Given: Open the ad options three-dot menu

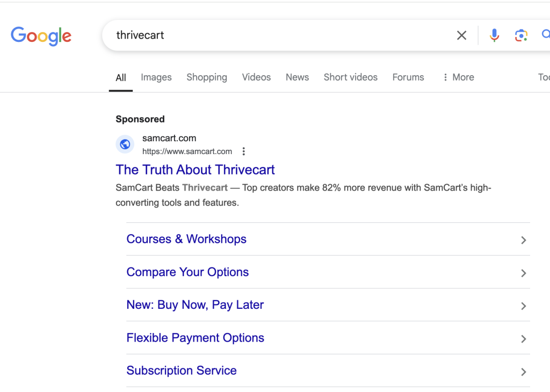Looking at the screenshot, I should point(243,151).
